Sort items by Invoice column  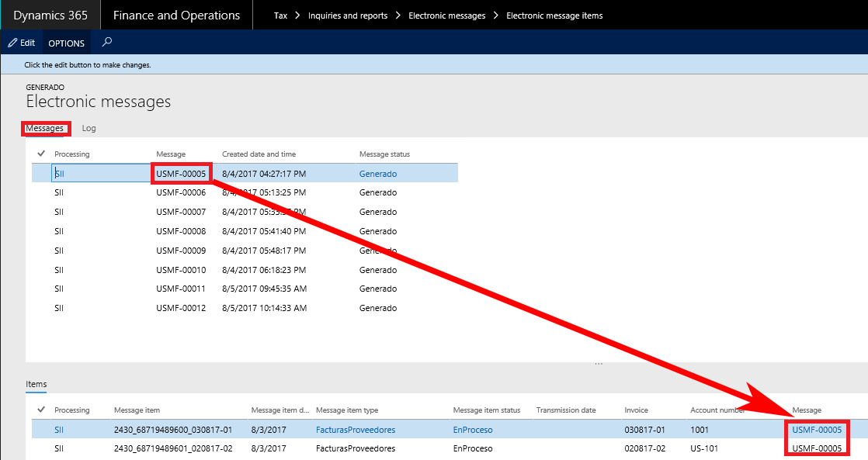[636, 410]
